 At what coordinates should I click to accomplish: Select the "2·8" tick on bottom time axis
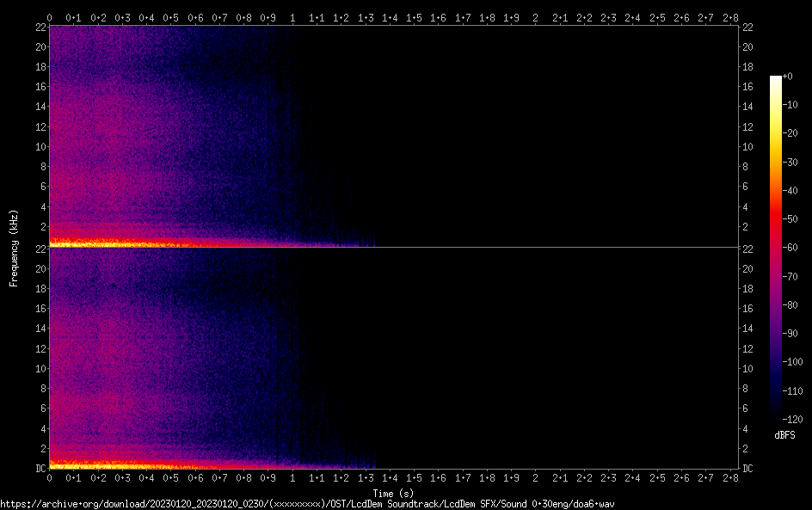729,478
